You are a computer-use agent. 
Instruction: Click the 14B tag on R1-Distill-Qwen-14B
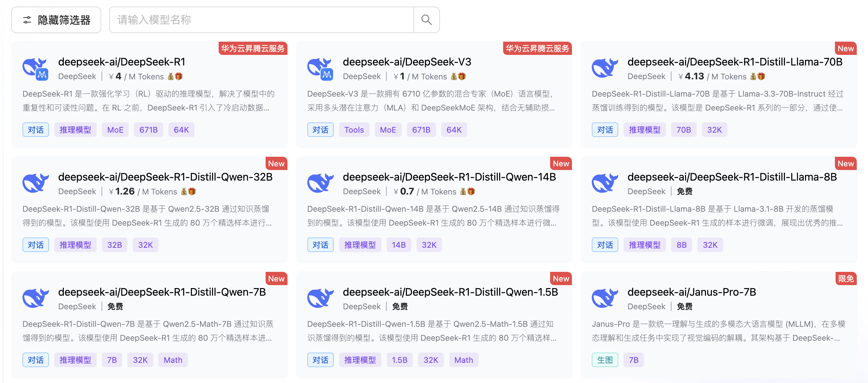399,245
